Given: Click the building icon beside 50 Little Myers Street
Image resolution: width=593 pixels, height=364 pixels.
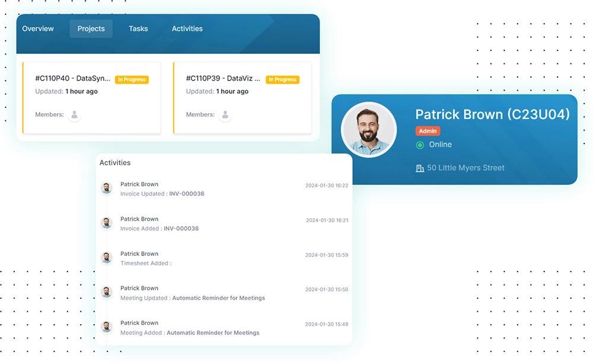Looking at the screenshot, I should point(420,168).
